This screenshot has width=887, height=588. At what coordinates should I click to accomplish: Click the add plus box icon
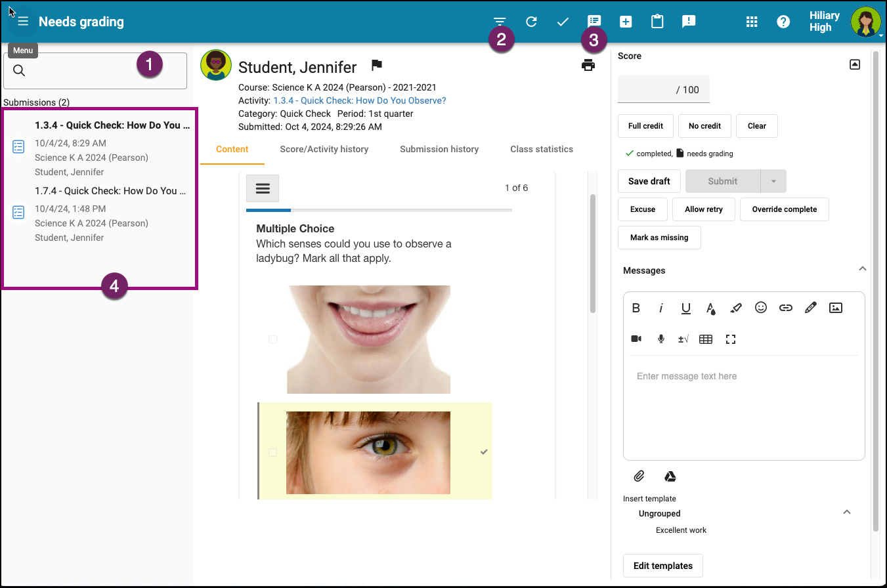[x=626, y=22]
